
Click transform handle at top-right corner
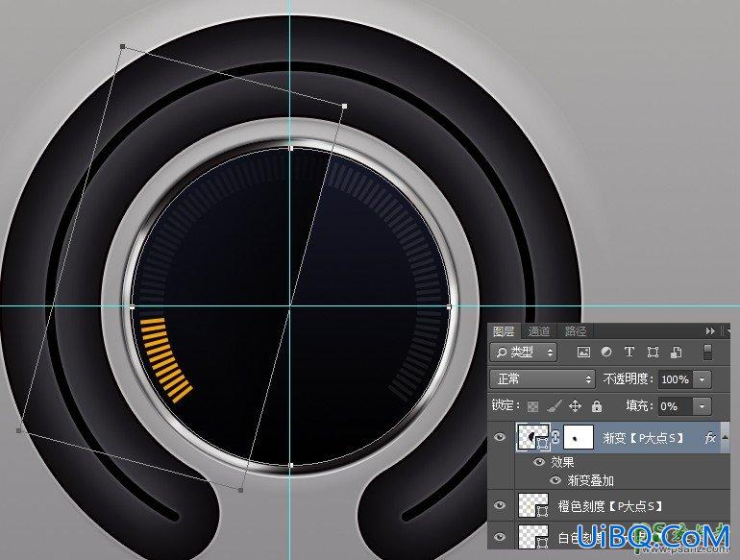344,107
